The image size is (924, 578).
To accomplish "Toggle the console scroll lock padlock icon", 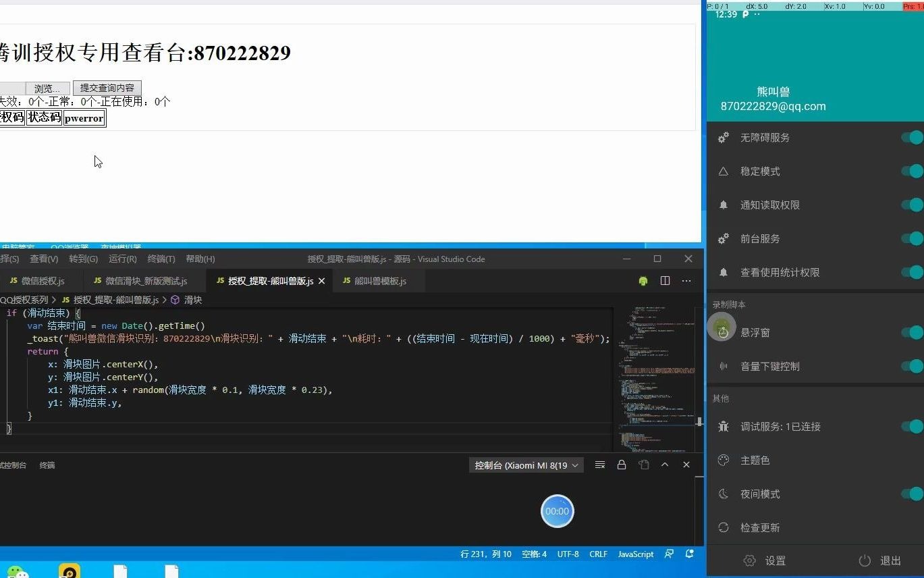I will (x=622, y=465).
